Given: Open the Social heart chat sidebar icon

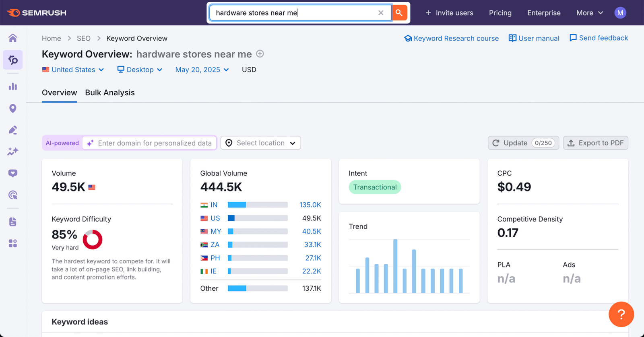Looking at the screenshot, I should click(x=13, y=173).
